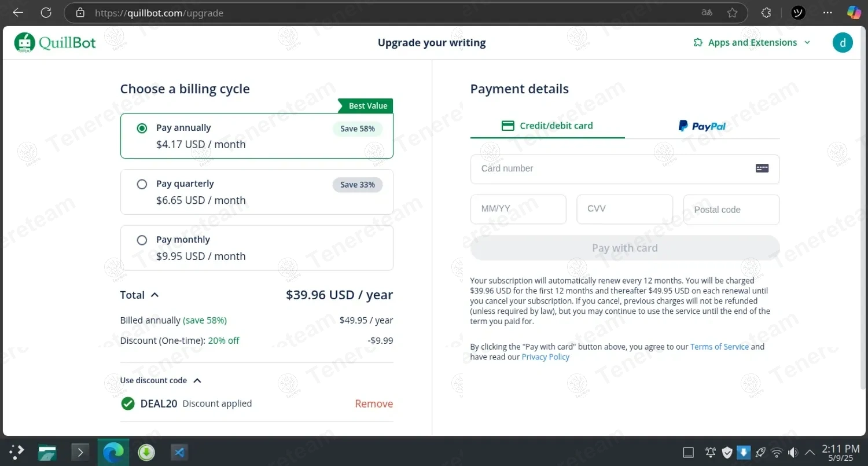
Task: Select the Pay annually radio button
Action: coord(142,129)
